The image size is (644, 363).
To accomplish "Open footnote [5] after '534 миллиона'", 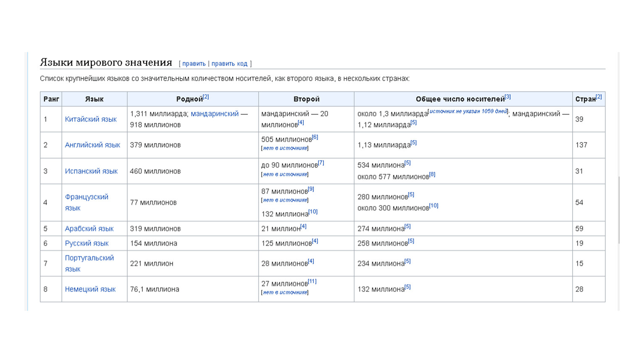I will [x=407, y=163].
